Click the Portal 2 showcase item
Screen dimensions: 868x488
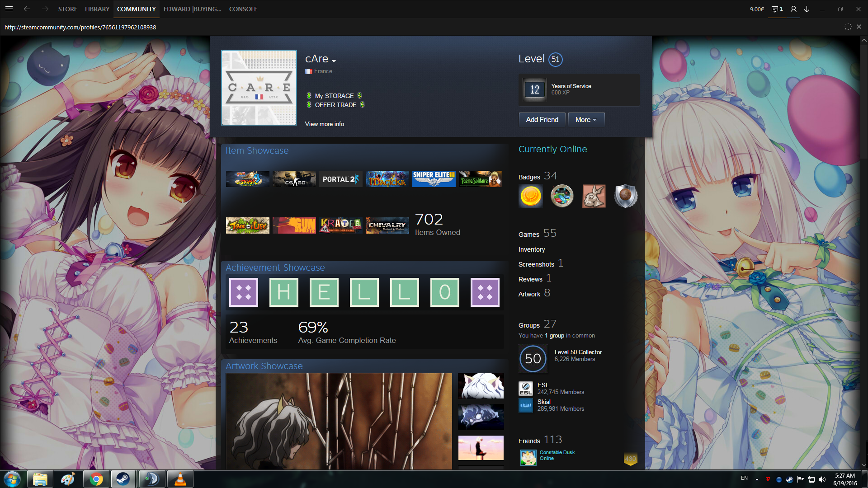(x=340, y=179)
